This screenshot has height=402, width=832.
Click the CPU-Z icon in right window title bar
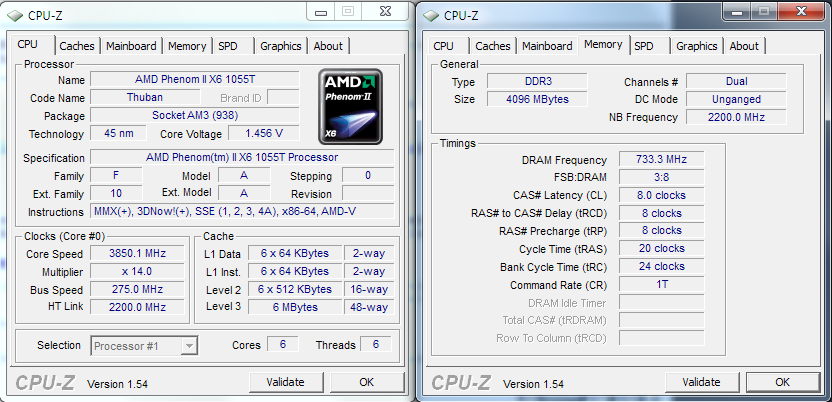(x=431, y=15)
